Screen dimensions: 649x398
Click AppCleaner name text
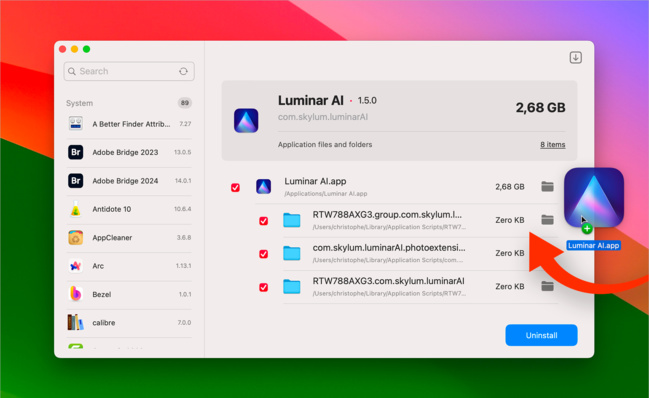[x=112, y=237]
